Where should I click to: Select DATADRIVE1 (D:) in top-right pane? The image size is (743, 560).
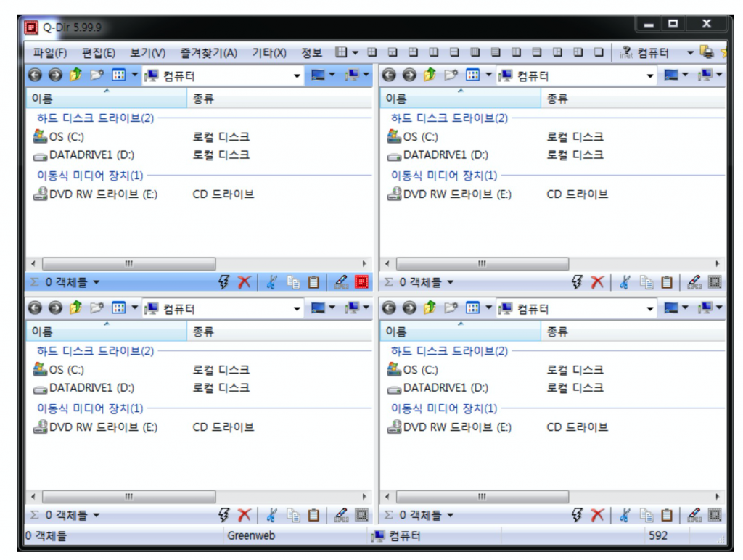point(438,155)
